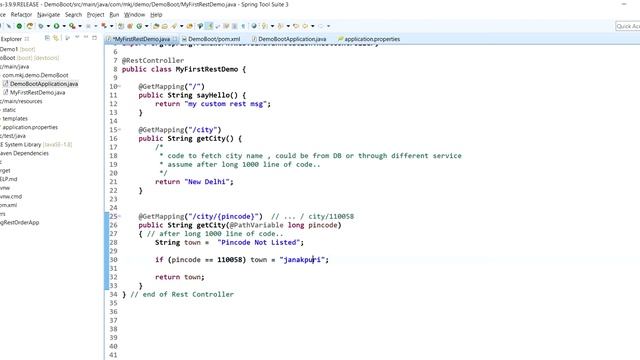Click the New Java Class green icon
The width and height of the screenshot is (640, 360).
tap(139, 26)
